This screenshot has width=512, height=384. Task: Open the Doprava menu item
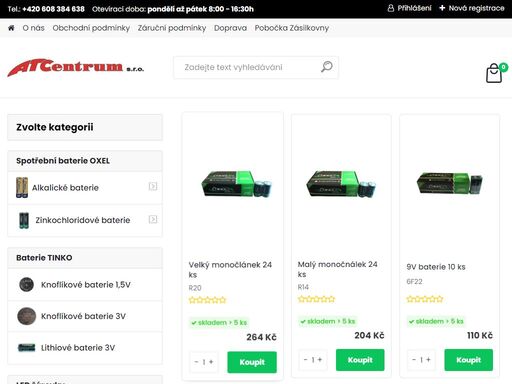tap(230, 28)
